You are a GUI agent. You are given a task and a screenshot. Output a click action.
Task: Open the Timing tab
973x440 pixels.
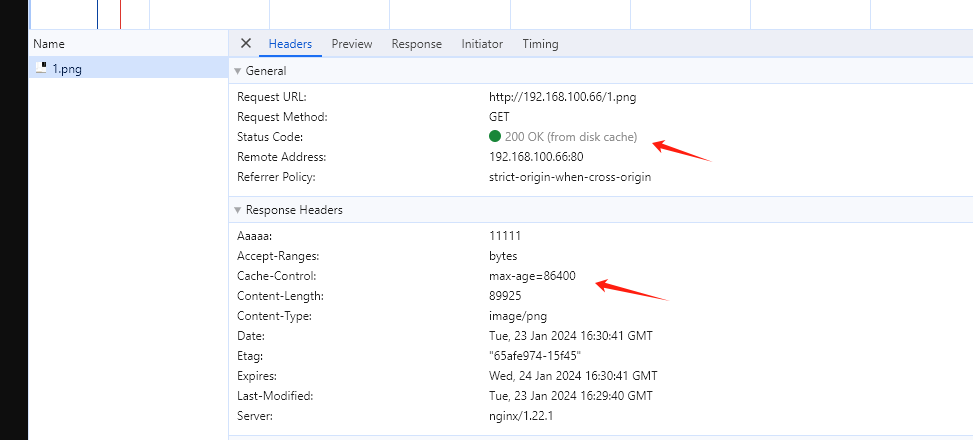click(x=540, y=44)
